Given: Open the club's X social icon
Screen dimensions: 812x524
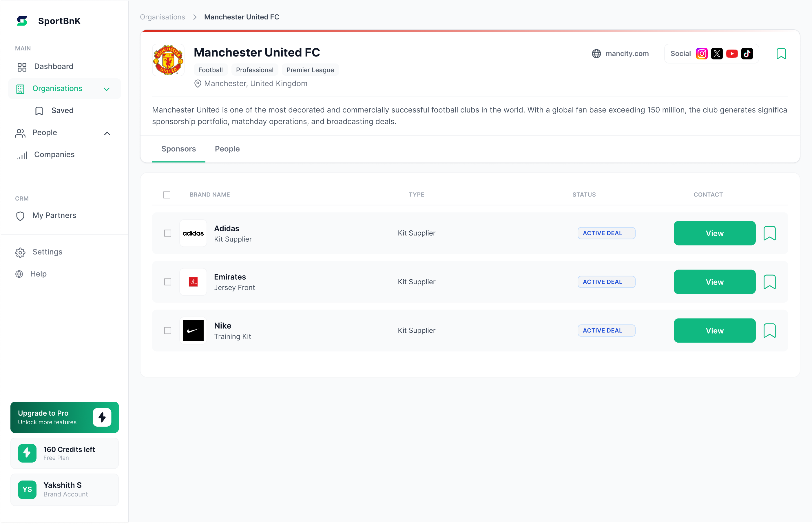Looking at the screenshot, I should click(717, 54).
